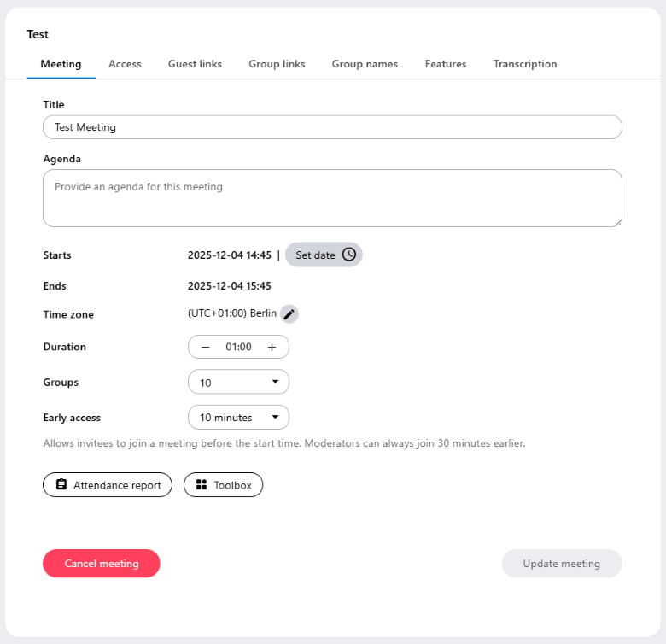Select the Group names tab

pos(365,64)
